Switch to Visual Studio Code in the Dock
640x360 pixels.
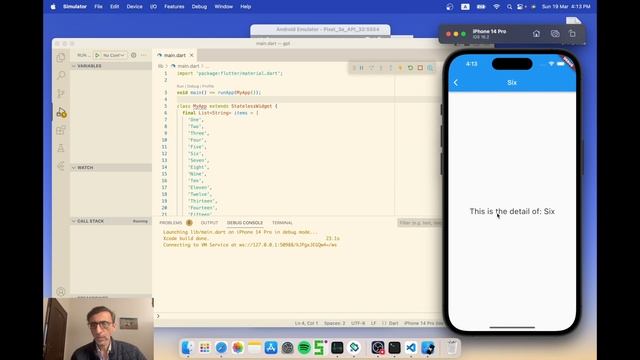[x=411, y=348]
